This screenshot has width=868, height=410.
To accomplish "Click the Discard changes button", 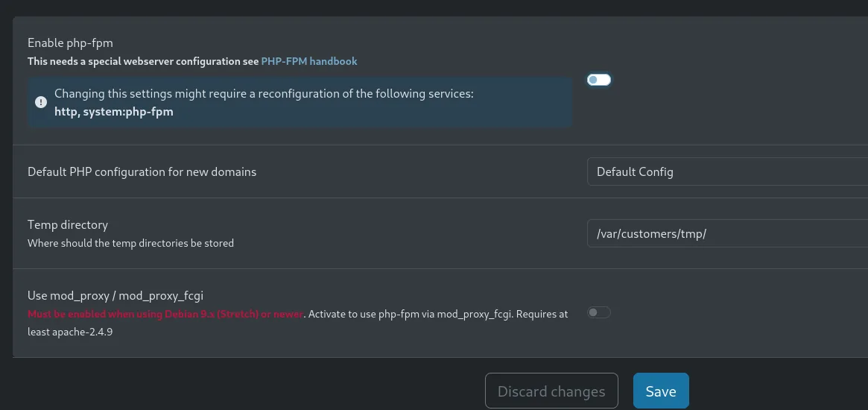I will [551, 391].
